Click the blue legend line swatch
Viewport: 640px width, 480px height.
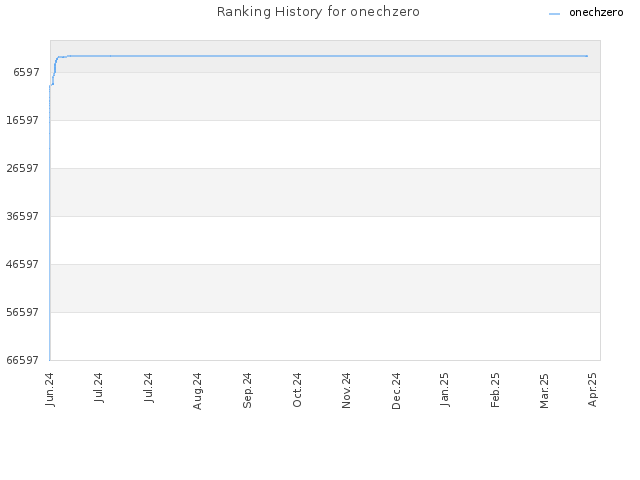click(554, 14)
